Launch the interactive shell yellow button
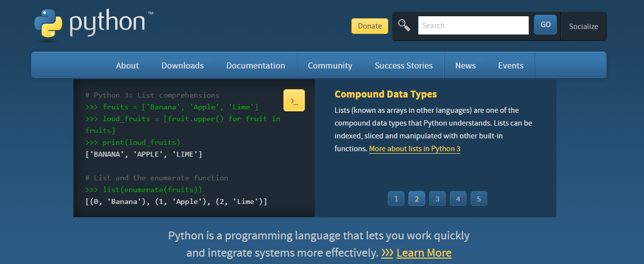The image size is (644, 264). click(x=294, y=100)
